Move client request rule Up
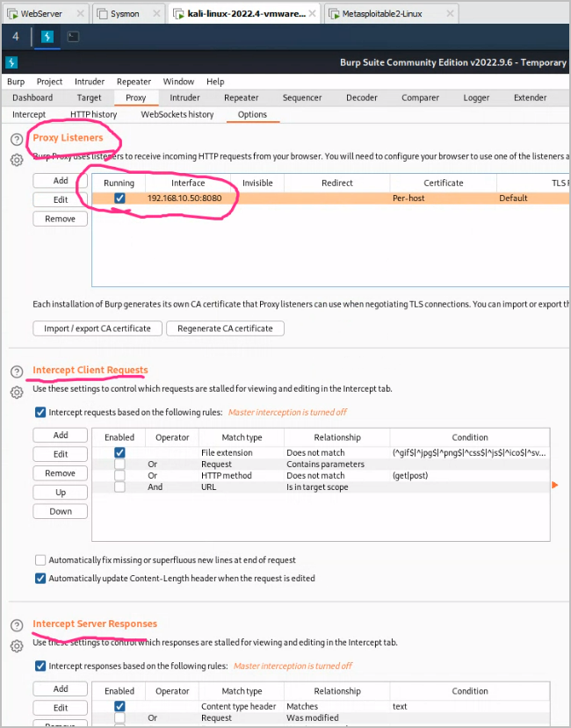The image size is (571, 728). coord(61,492)
